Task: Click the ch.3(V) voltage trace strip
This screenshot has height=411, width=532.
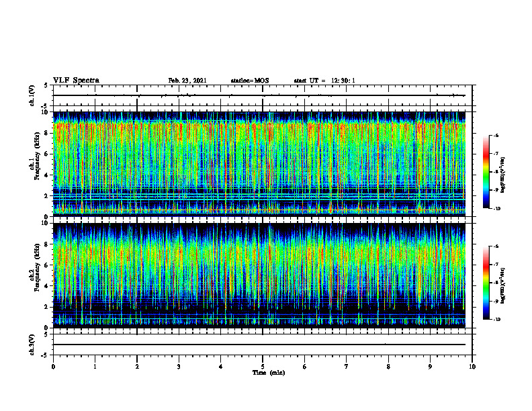Action: pyautogui.click(x=263, y=345)
